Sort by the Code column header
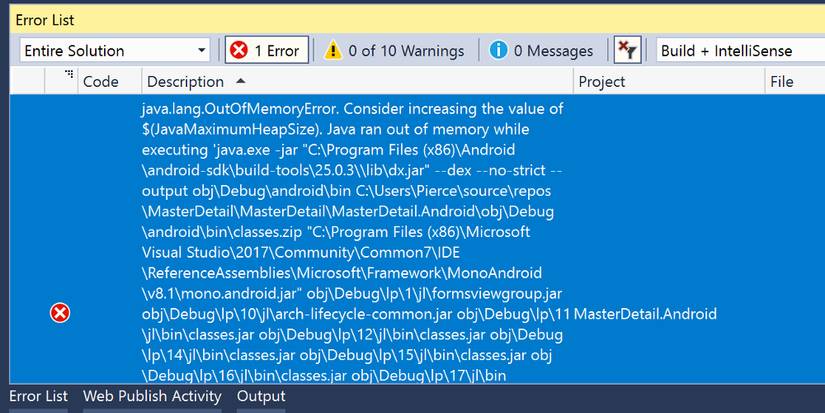 (x=100, y=81)
